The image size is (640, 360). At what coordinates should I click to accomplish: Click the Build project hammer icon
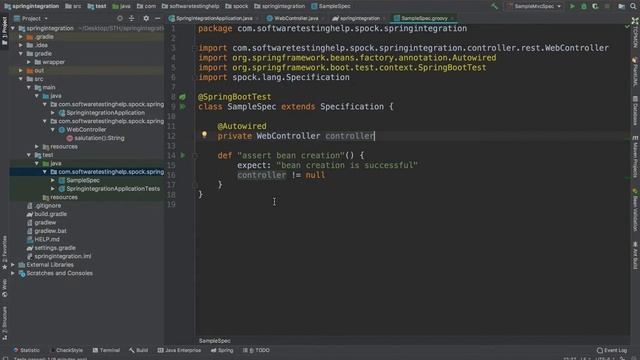495,6
